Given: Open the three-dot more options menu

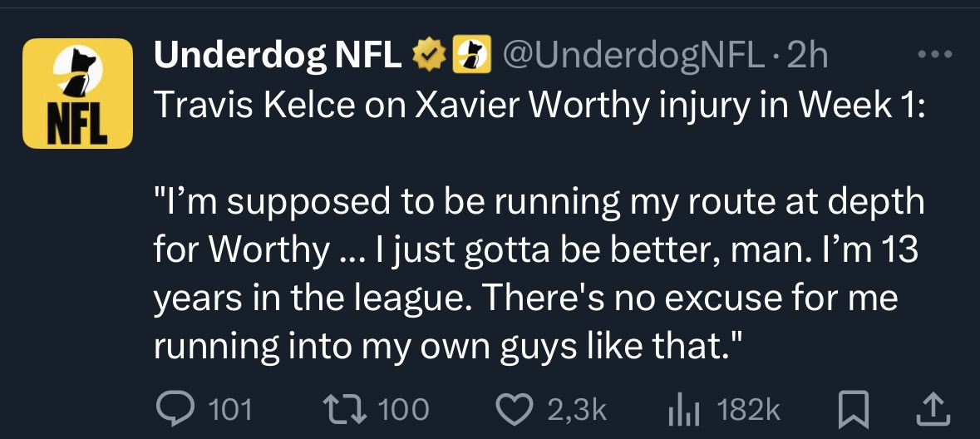Looking at the screenshot, I should click(934, 56).
